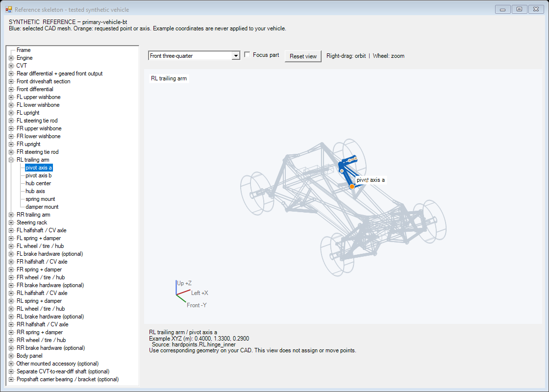Viewport: 549px width, 392px height.
Task: Select FR lower wishbone in the tree
Action: click(39, 136)
